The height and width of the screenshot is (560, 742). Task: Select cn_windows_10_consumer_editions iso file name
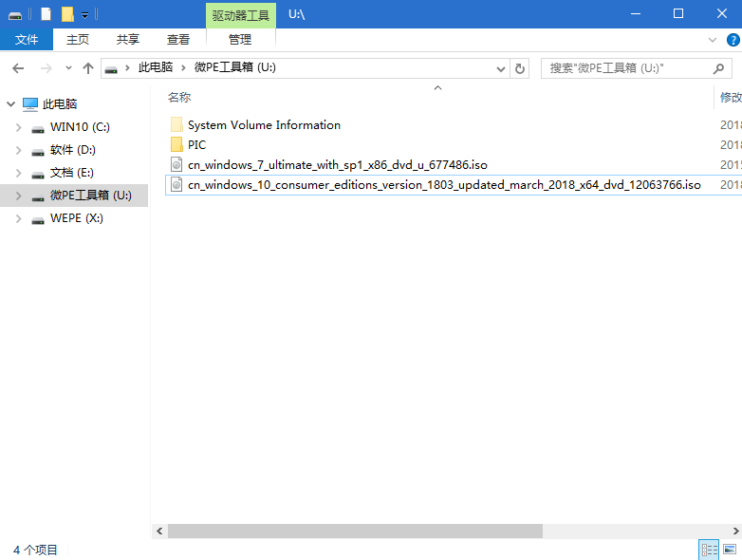(x=444, y=185)
